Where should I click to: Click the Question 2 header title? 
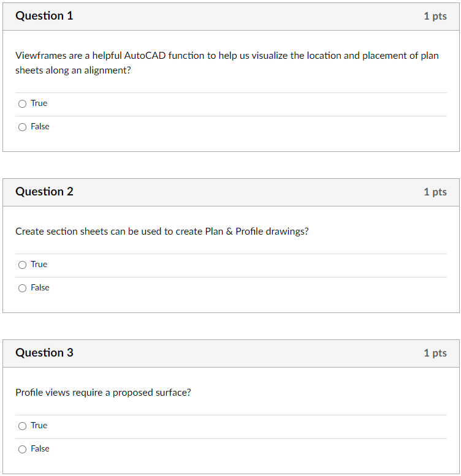point(44,192)
